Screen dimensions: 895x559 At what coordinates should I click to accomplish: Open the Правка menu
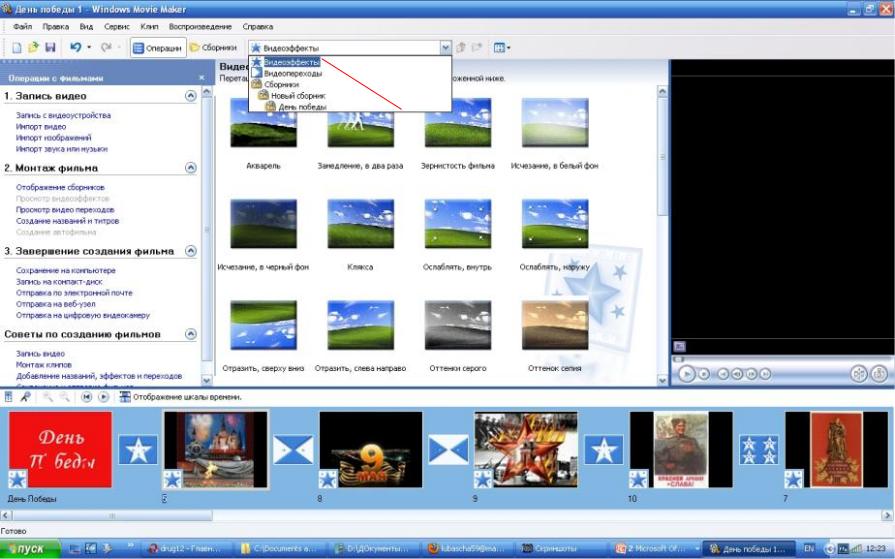pos(55,27)
